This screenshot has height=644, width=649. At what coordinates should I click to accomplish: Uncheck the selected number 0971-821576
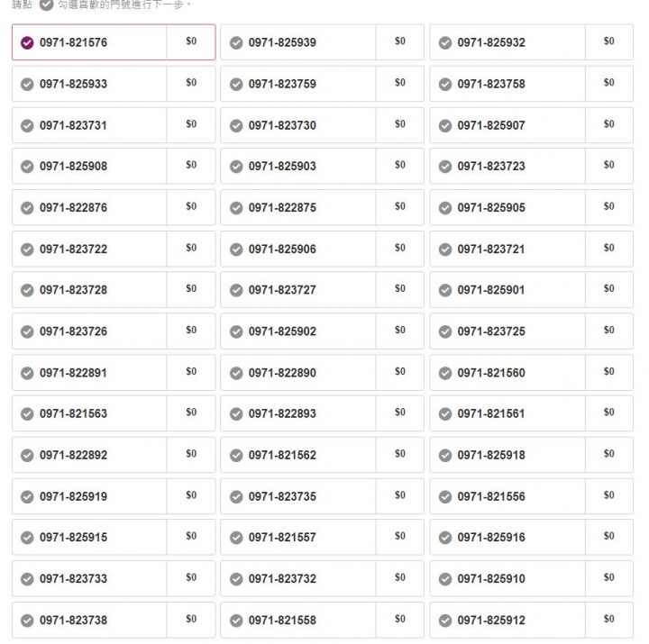(27, 42)
